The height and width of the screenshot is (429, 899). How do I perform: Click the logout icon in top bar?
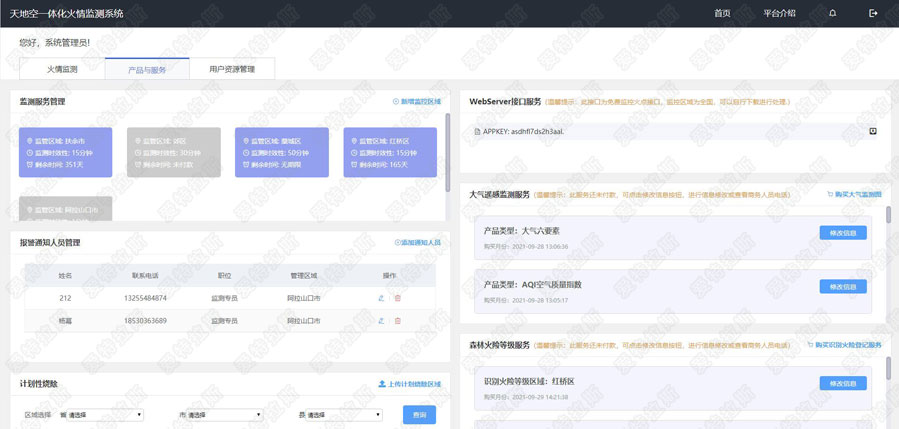[873, 13]
